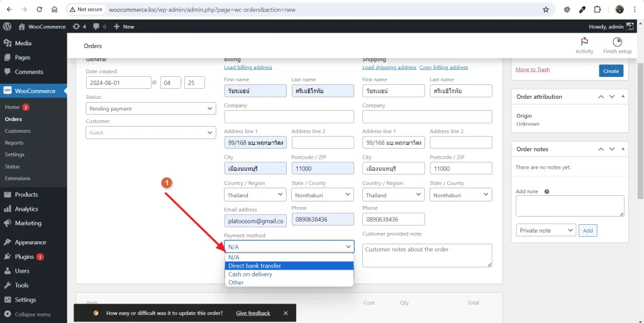Open comments bubble icon in admin bar
The height and width of the screenshot is (323, 644).
(99, 26)
